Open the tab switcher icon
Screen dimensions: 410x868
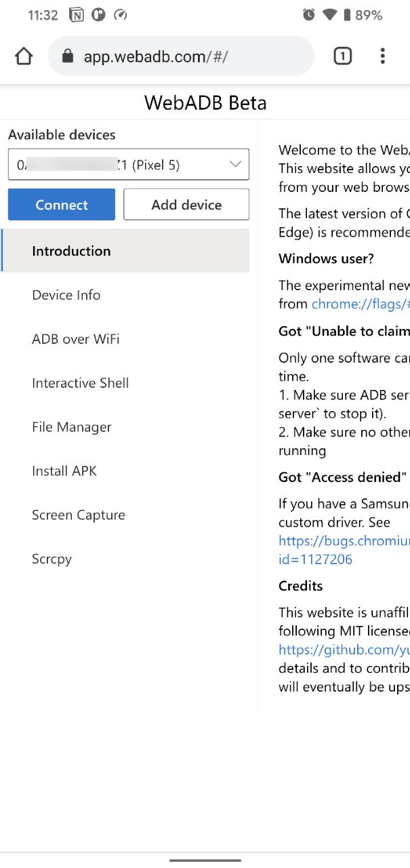pyautogui.click(x=343, y=56)
